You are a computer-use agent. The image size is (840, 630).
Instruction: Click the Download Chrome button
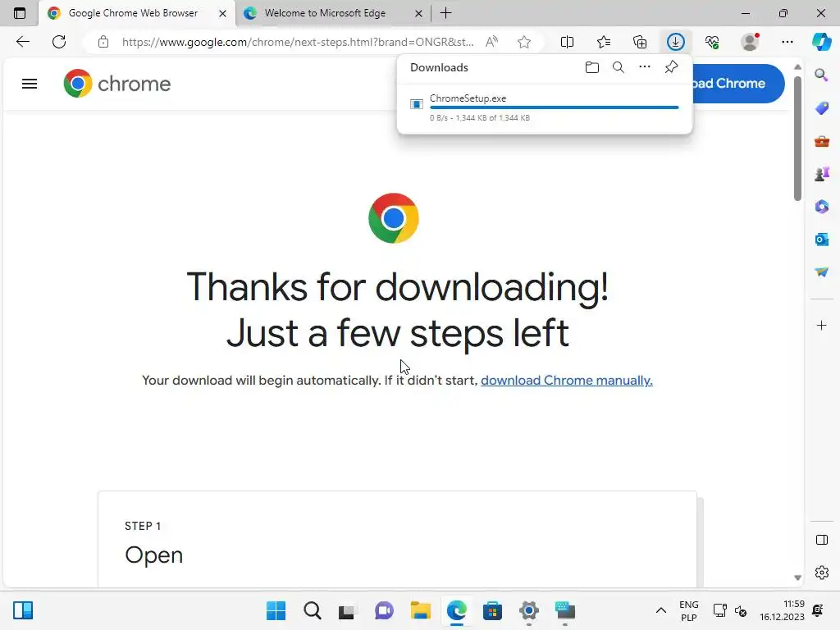738,84
